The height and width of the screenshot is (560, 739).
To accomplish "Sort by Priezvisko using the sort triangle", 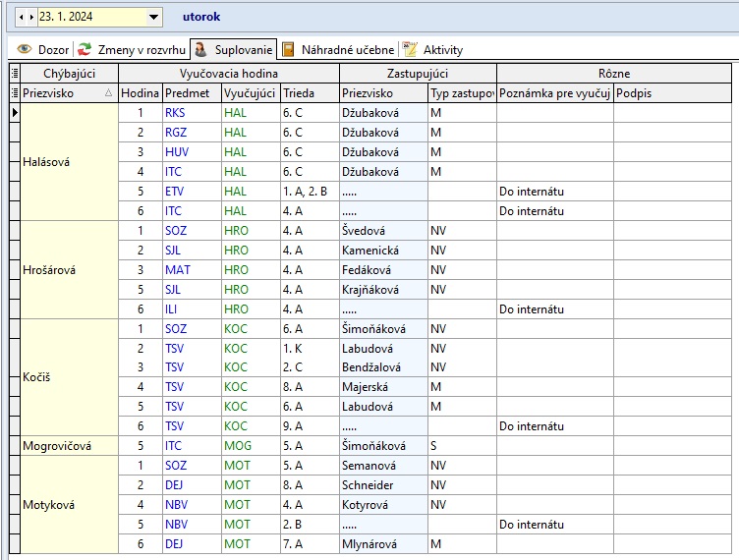I will pos(108,93).
